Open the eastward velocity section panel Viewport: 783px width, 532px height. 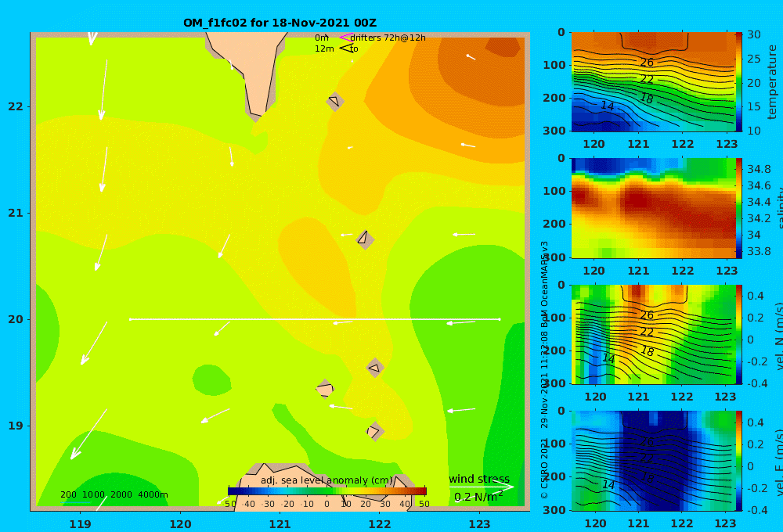coord(653,461)
